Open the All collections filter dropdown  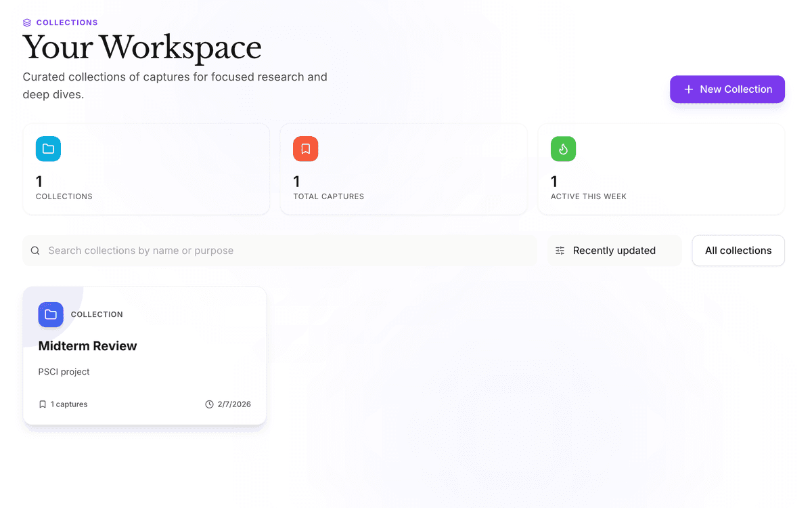pyautogui.click(x=738, y=251)
